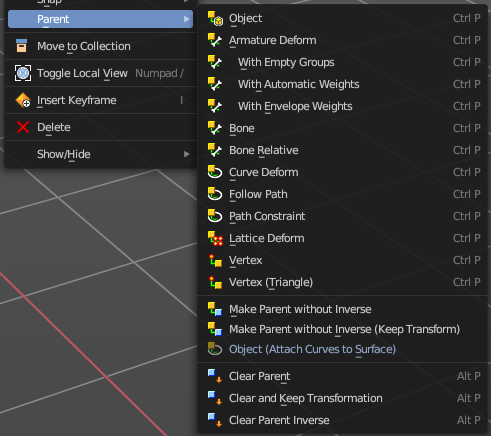
Task: Choose Follow Path parenting
Action: pos(343,194)
